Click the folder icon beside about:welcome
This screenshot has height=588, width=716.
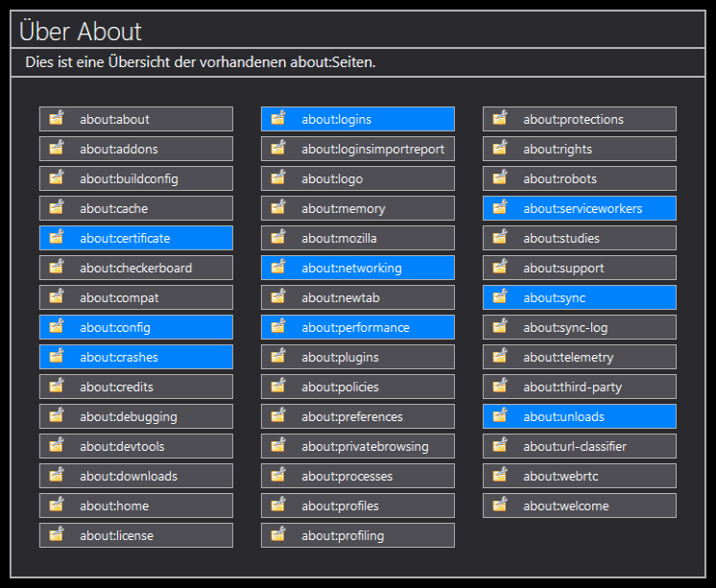500,505
